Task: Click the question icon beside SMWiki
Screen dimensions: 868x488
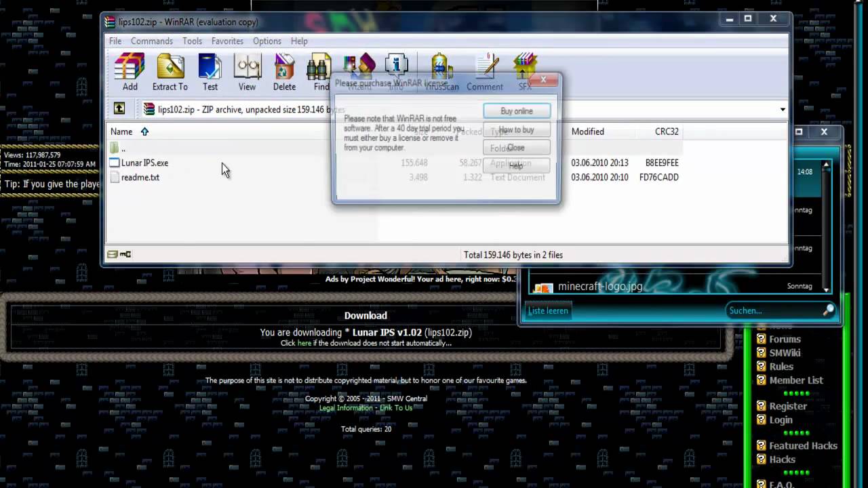Action: 761,352
